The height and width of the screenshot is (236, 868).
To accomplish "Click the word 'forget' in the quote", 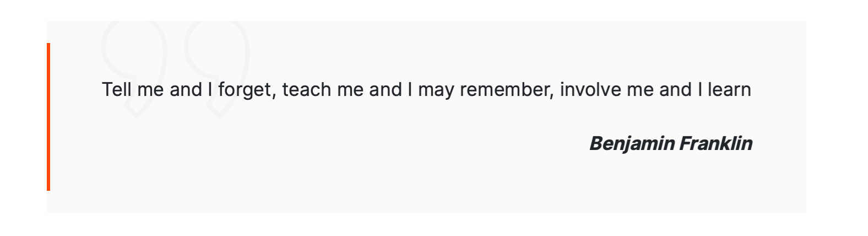I will click(245, 90).
